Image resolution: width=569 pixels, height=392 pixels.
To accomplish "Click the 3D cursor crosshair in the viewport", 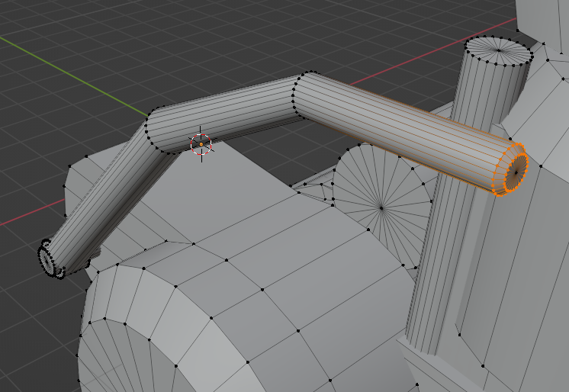I will coord(201,144).
